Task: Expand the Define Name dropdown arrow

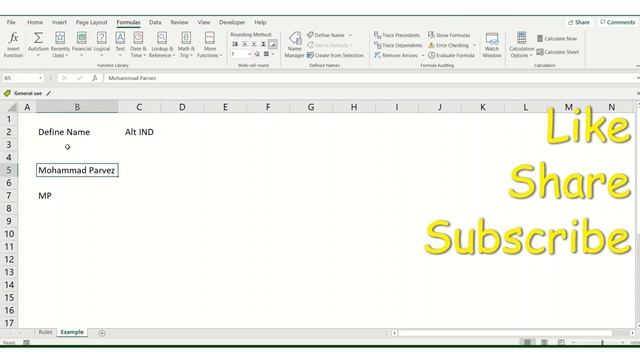Action: pyautogui.click(x=350, y=35)
